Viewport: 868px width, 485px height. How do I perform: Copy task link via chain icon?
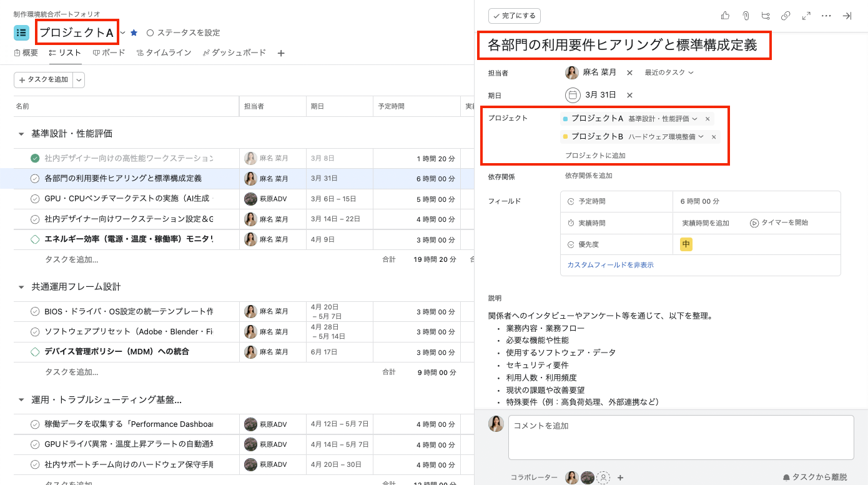point(786,16)
